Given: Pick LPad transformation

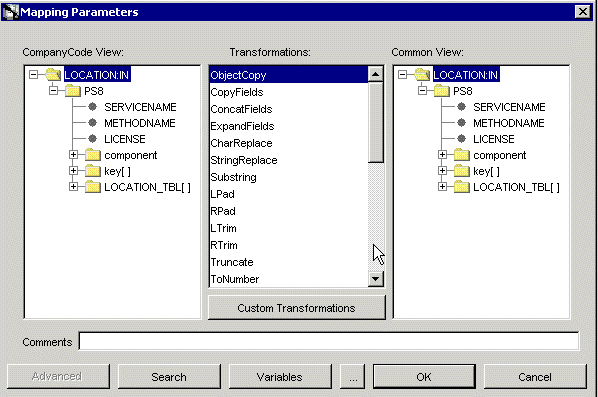Looking at the screenshot, I should [x=289, y=194].
